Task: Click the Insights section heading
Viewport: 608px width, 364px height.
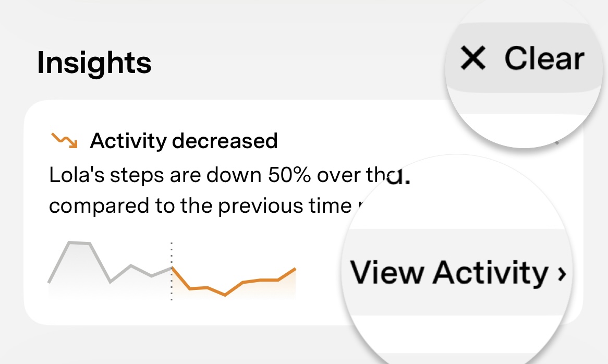Action: (x=94, y=63)
